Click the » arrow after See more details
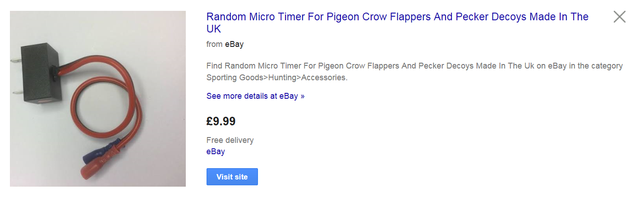This screenshot has width=644, height=211. tap(302, 96)
